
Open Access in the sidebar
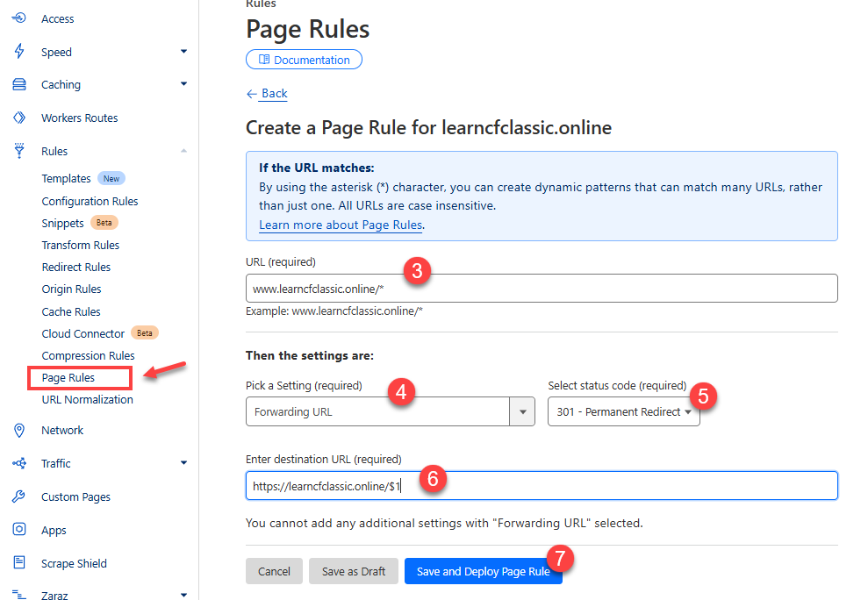point(58,18)
